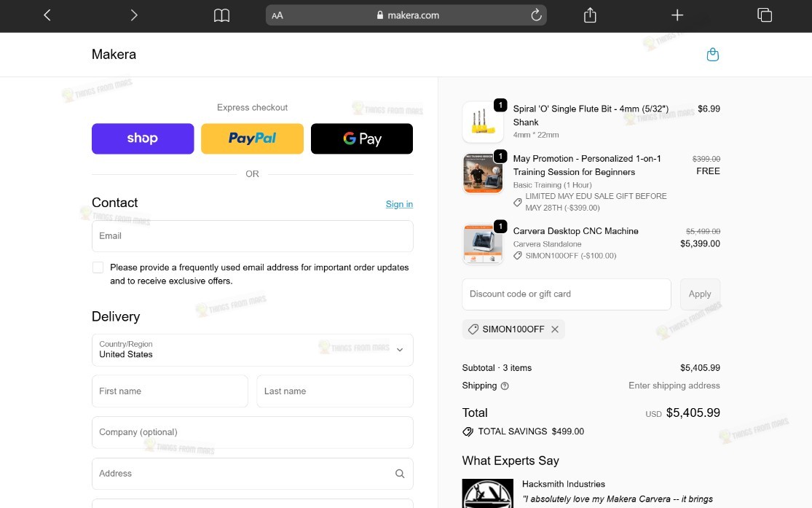This screenshot has height=508, width=812.
Task: Show all open tabs overview
Action: click(765, 15)
